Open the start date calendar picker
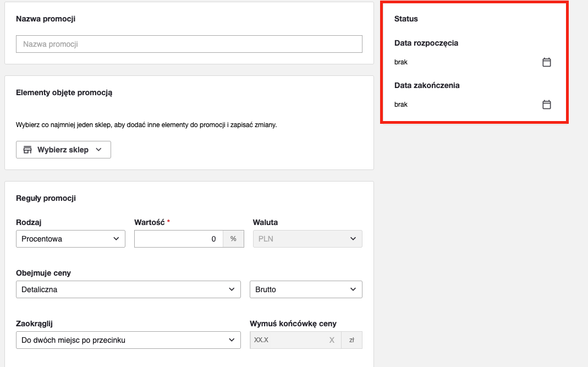Image resolution: width=588 pixels, height=367 pixels. pos(547,62)
